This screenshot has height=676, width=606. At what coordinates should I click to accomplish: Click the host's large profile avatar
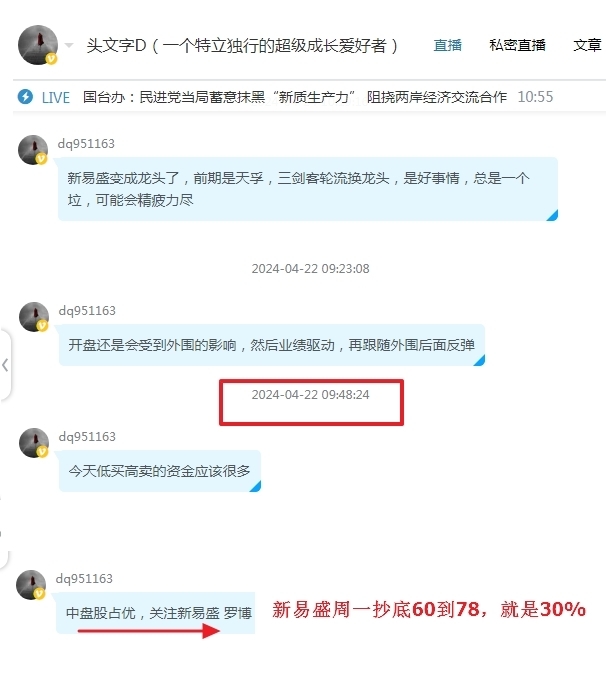38,45
